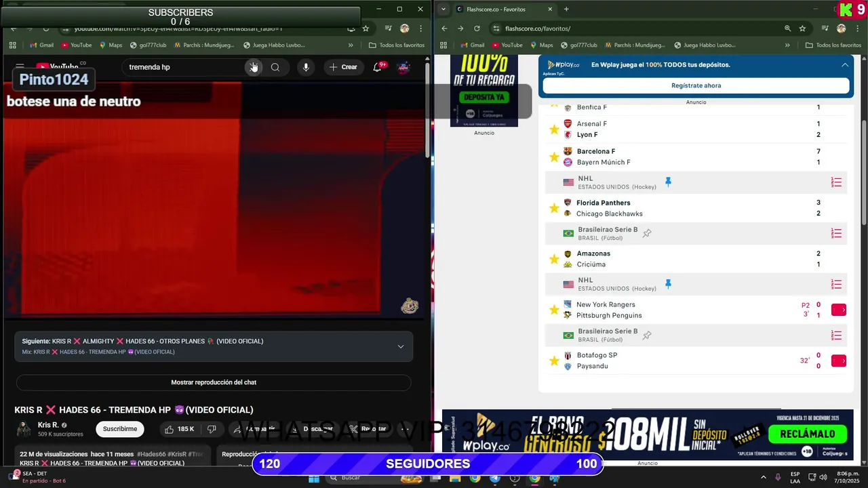
Task: Unfavorite the Barcelona F vs Bayern match
Action: click(x=554, y=157)
